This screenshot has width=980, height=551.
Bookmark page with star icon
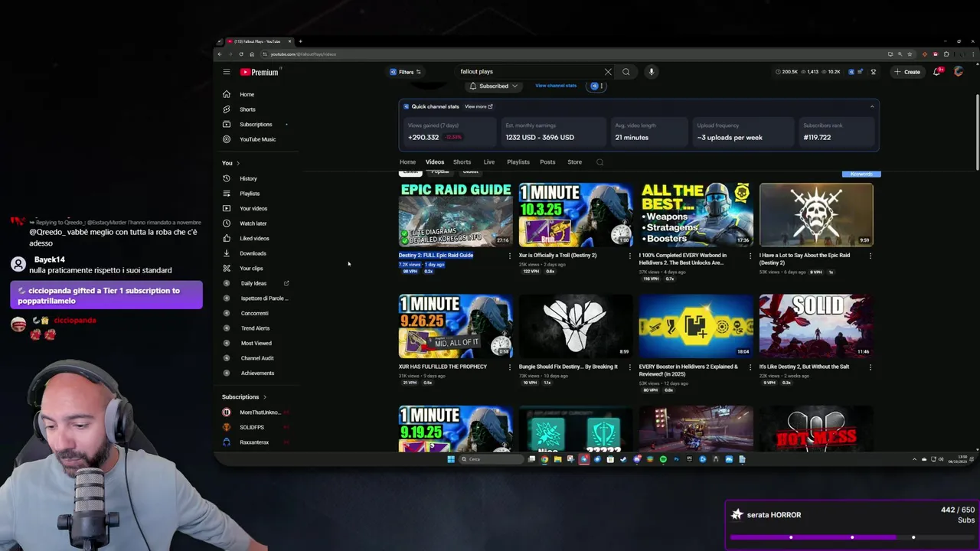click(x=910, y=54)
